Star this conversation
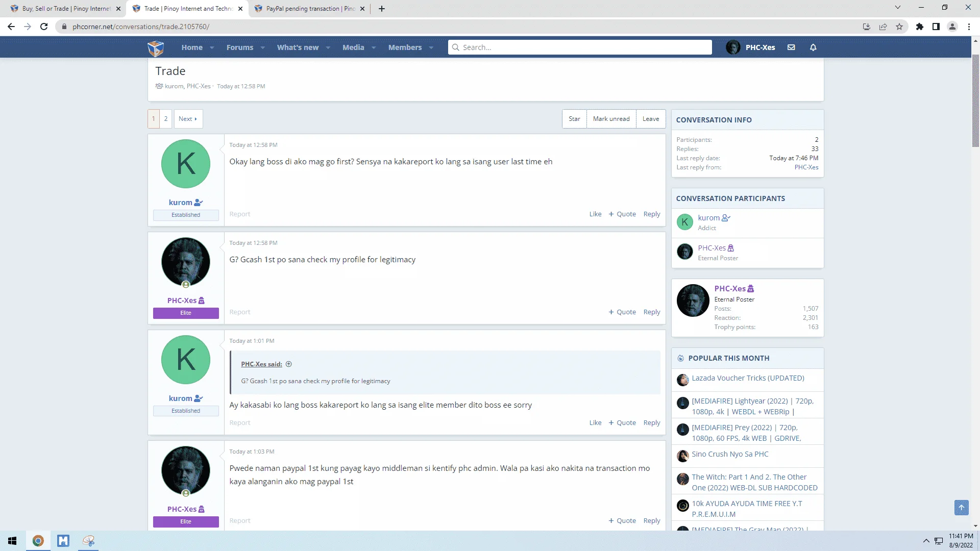Screen dimensions: 980x551 pyautogui.click(x=574, y=119)
